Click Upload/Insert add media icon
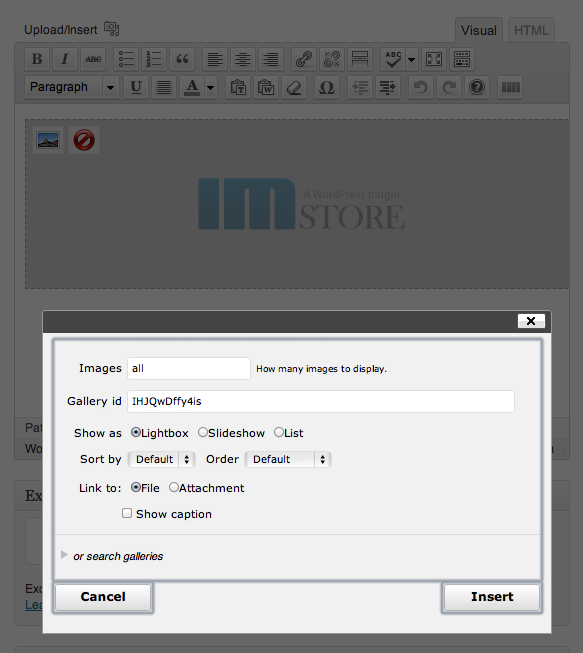 pos(112,29)
